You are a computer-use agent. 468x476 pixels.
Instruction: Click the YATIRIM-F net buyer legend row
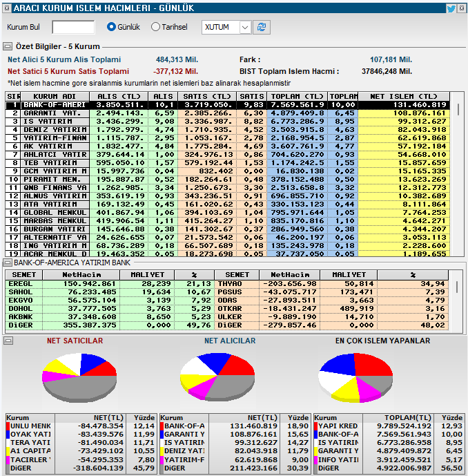click(x=235, y=460)
